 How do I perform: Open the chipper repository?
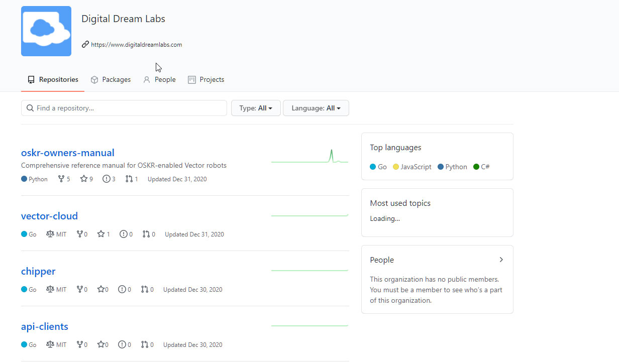(x=38, y=271)
